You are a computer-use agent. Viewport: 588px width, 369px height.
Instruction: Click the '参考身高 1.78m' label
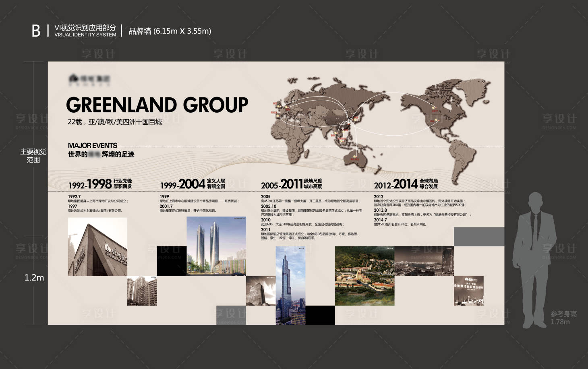563,317
